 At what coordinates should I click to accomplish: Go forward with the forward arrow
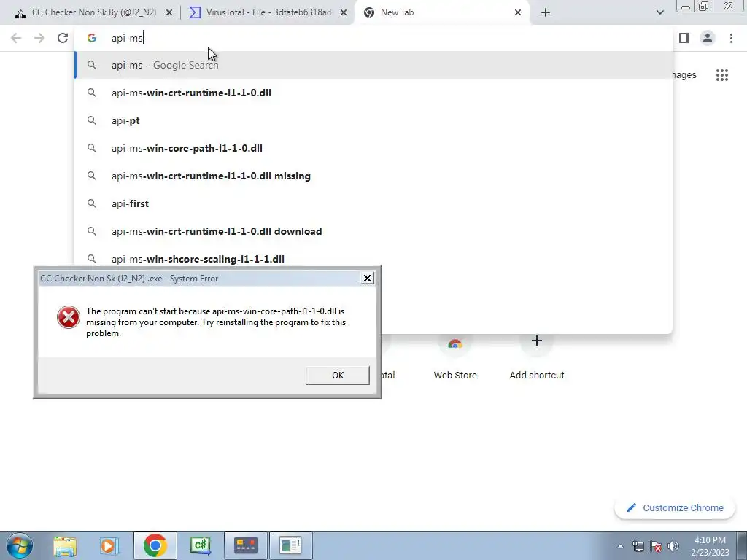39,38
